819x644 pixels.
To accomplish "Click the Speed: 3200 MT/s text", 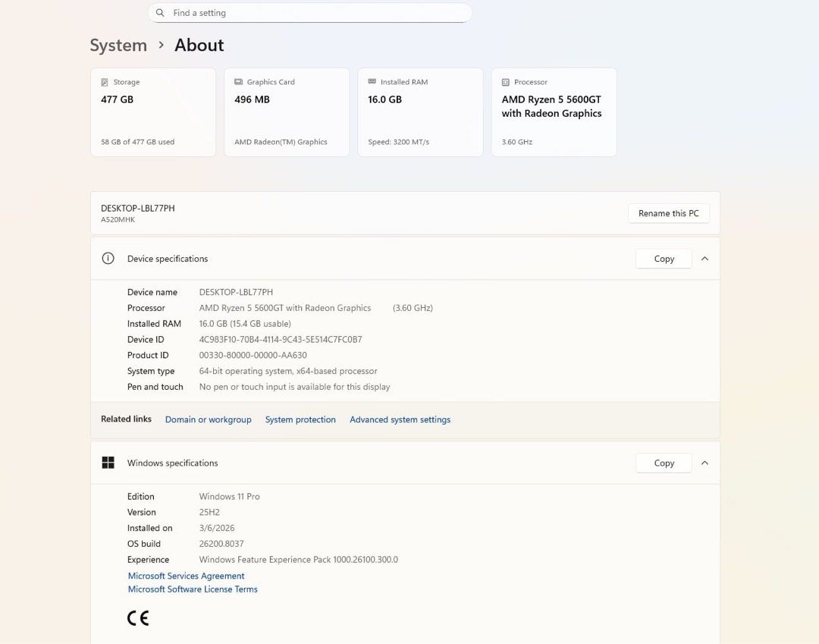I will (x=399, y=142).
